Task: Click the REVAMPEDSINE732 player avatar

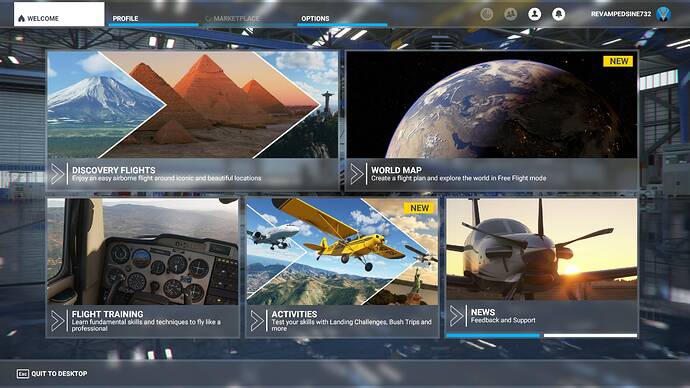Action: tap(663, 14)
